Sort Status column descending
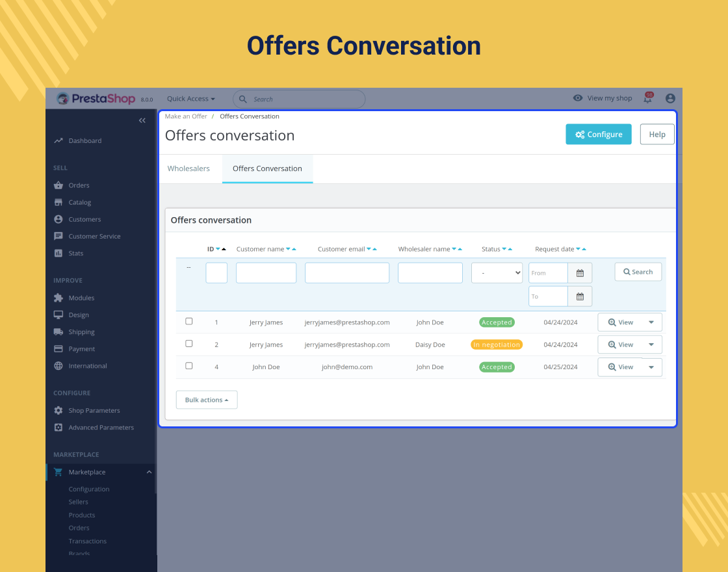728x572 pixels. click(504, 250)
